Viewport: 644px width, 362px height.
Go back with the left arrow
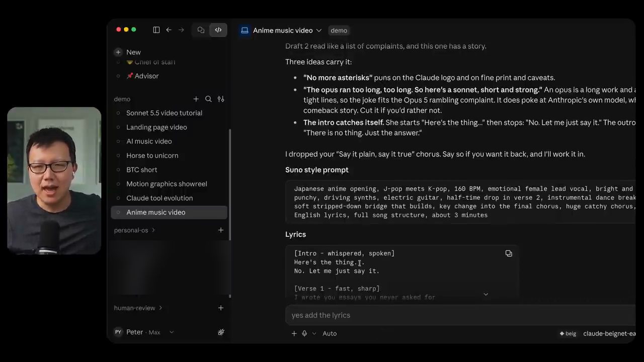(169, 30)
